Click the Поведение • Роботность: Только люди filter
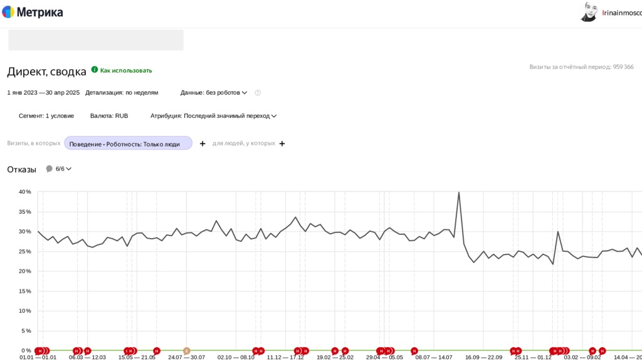The height and width of the screenshot is (364, 642). (x=128, y=143)
